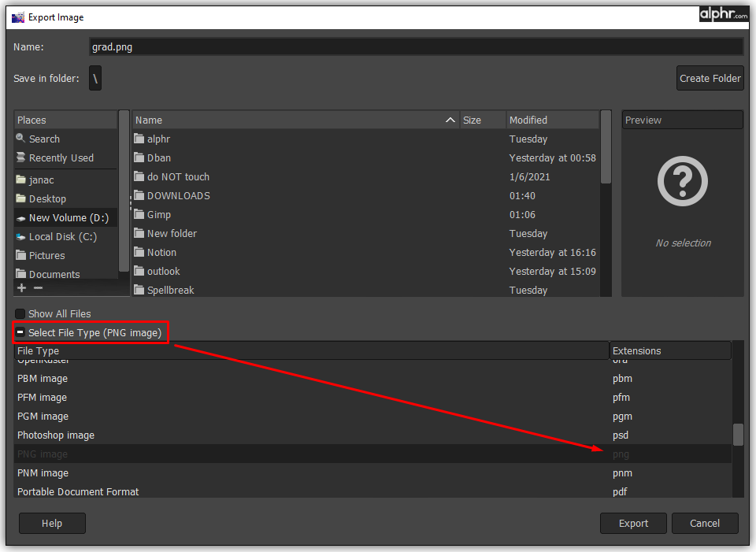
Task: Enable the Show All Files checkbox
Action: point(20,314)
